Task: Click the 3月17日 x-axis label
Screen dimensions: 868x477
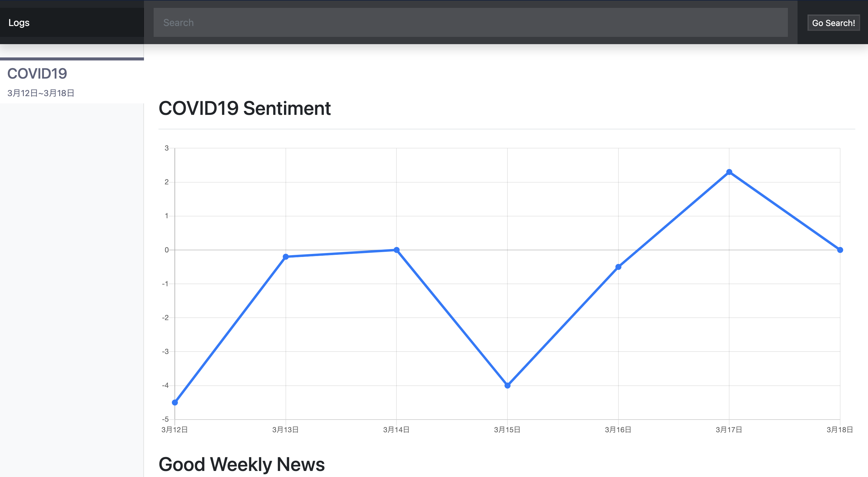Action: click(729, 430)
